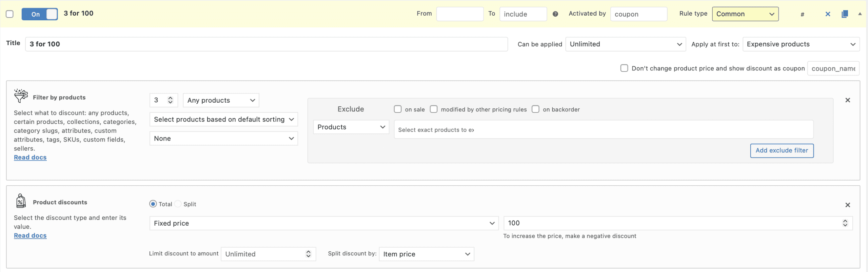Click the product quantity stepper showing 3
The width and height of the screenshot is (868, 272).
click(163, 100)
